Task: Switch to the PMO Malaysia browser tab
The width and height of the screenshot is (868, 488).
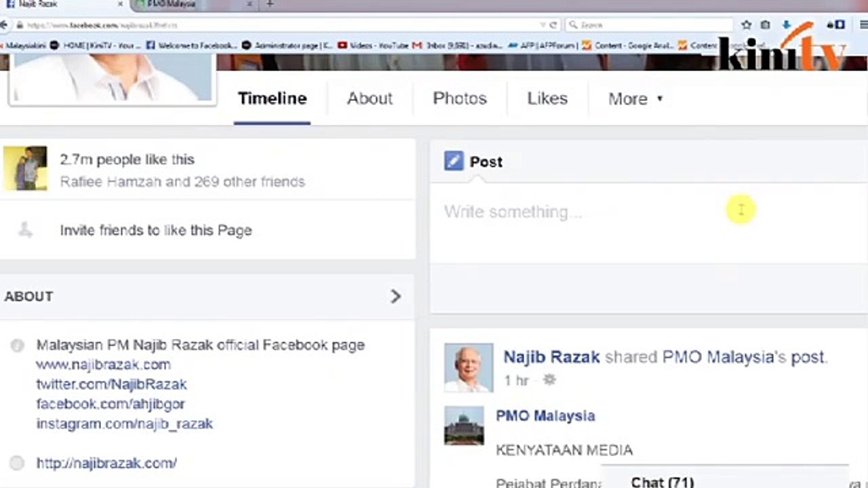Action: (193, 4)
